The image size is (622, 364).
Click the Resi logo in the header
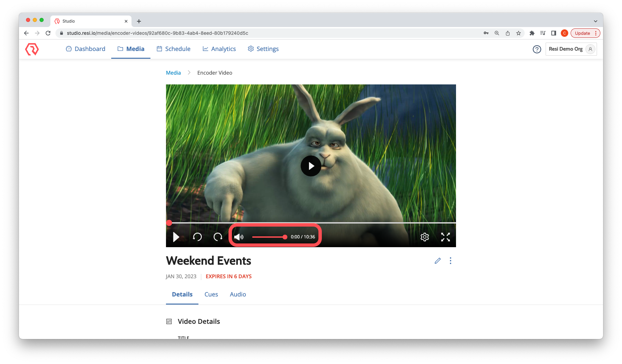point(32,49)
